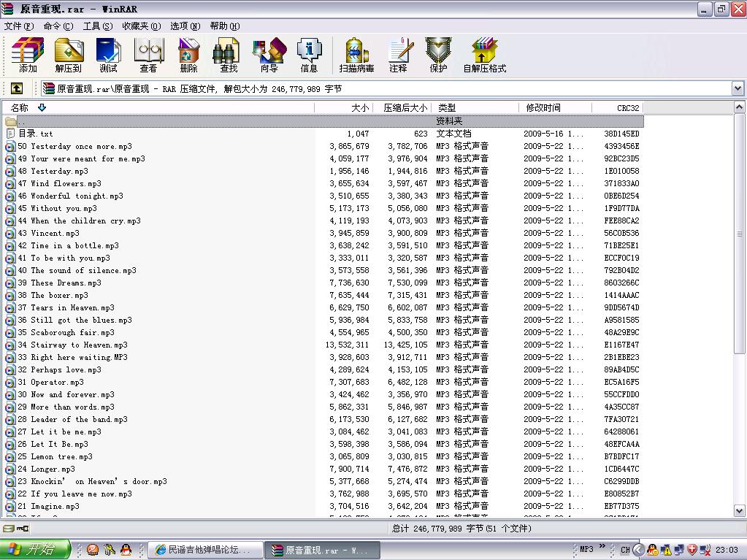This screenshot has height=560, width=747.
Task: Click the vertical scrollbar thumb
Action: [x=739, y=234]
